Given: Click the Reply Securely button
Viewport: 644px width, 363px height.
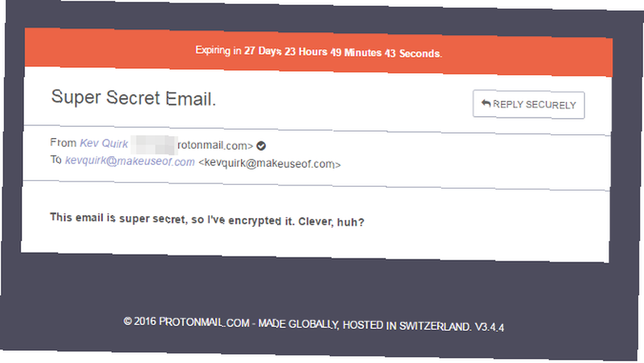Looking at the screenshot, I should click(529, 105).
